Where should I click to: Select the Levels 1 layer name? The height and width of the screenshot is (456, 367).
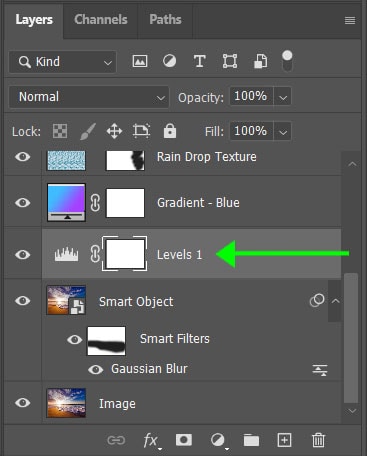(x=180, y=255)
